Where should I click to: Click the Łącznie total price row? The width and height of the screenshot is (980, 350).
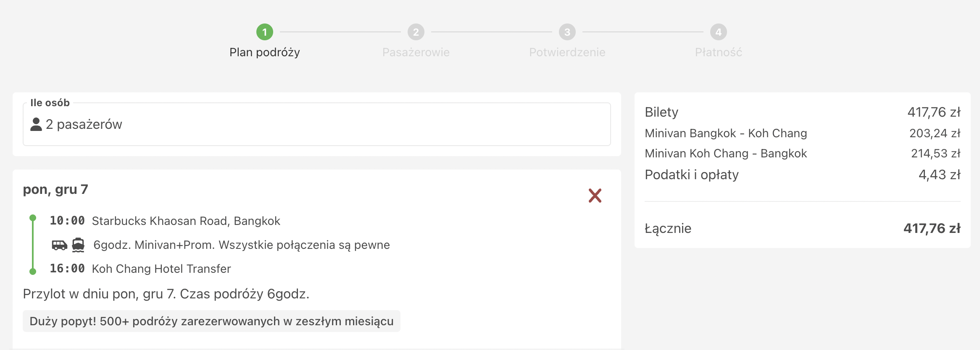(803, 228)
